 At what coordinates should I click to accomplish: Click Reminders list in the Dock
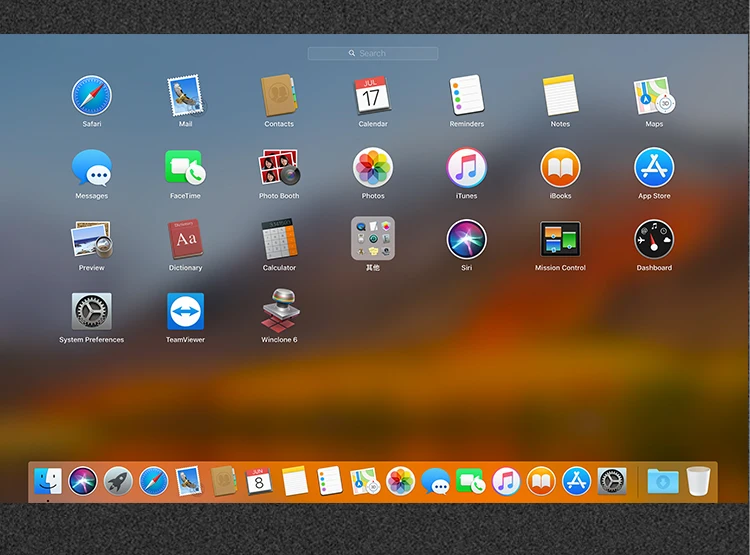point(330,481)
